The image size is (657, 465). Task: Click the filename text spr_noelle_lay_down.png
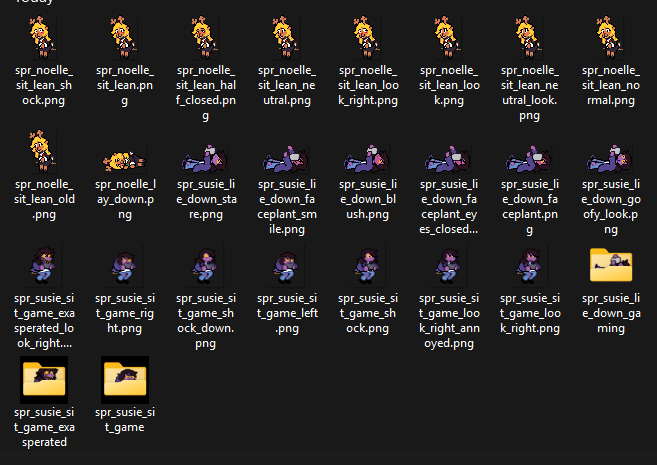tap(124, 199)
